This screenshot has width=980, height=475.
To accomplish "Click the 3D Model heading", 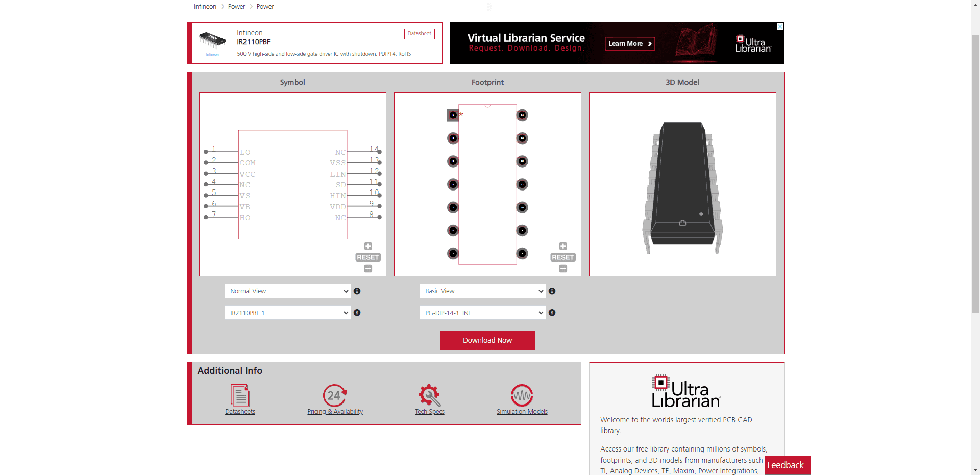I will pyautogui.click(x=682, y=82).
